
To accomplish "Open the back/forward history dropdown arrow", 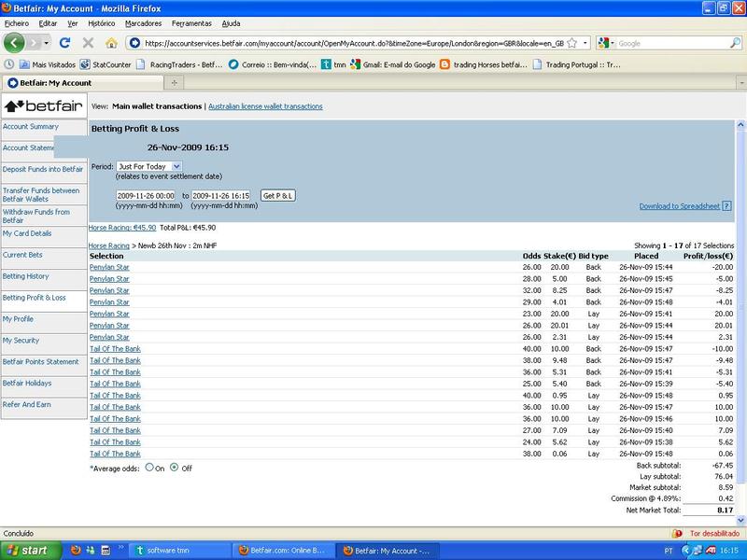I will click(x=46, y=43).
